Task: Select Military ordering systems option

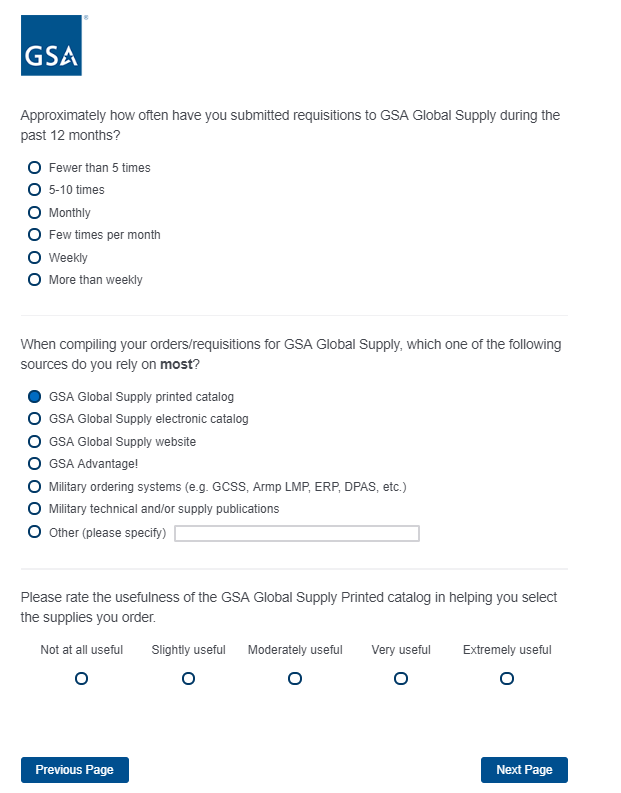Action: pos(35,487)
